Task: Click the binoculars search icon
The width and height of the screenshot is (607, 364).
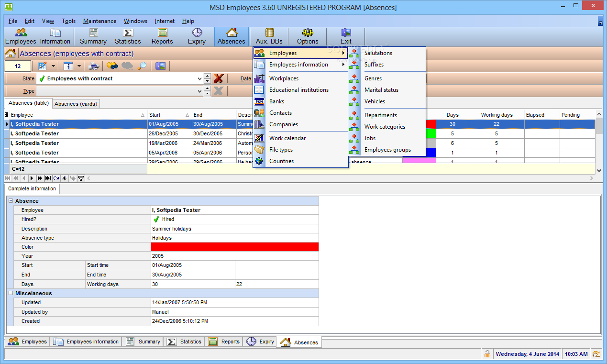Action: [112, 66]
